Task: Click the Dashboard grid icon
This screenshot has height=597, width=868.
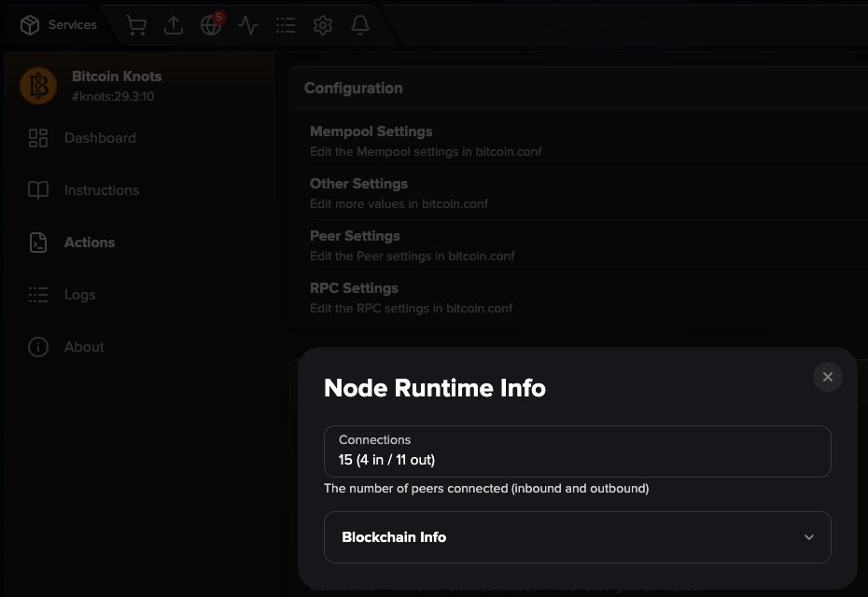Action: 38,138
